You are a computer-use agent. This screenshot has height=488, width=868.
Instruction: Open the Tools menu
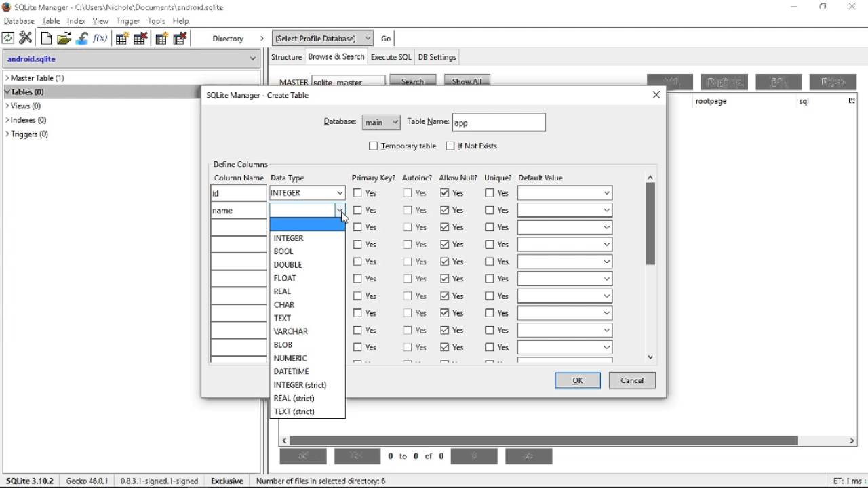pyautogui.click(x=156, y=21)
